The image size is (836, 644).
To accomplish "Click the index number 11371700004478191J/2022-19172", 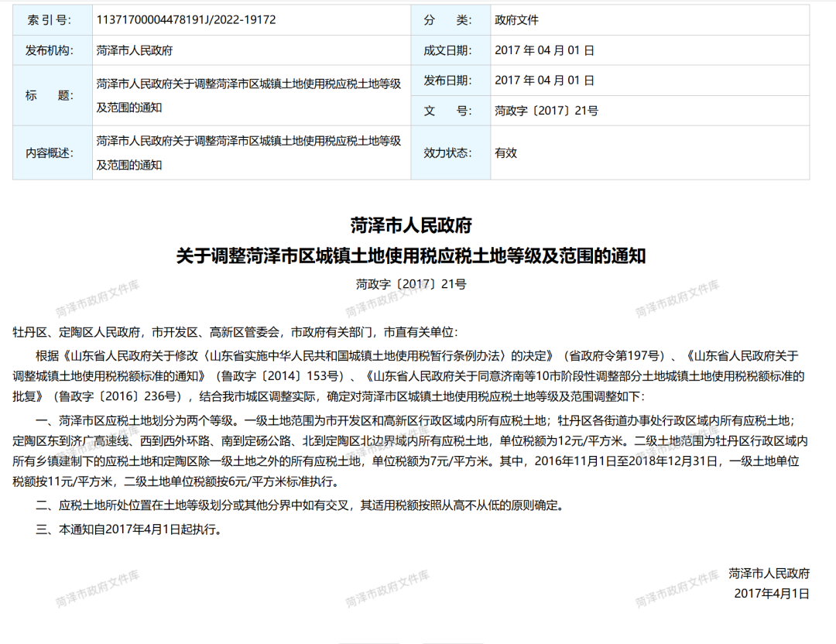I will point(186,20).
